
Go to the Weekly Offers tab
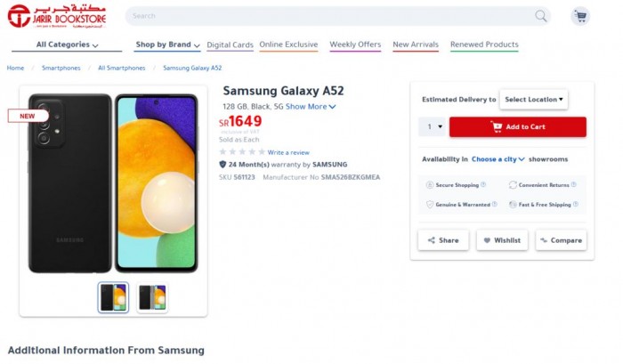[x=355, y=44]
